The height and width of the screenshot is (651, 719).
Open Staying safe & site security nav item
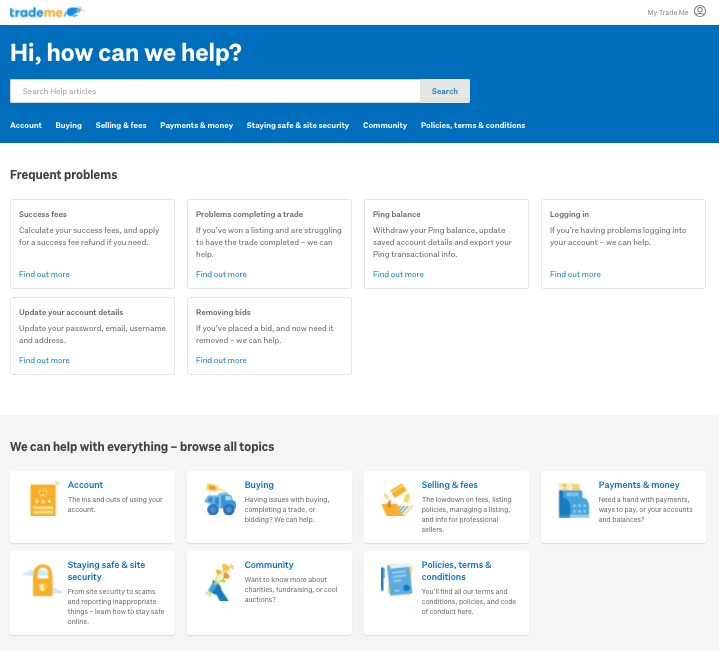pyautogui.click(x=298, y=125)
